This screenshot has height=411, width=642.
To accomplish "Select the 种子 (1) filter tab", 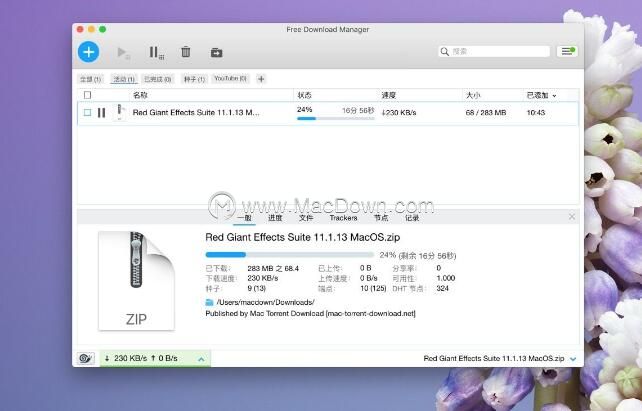I will tap(194, 79).
